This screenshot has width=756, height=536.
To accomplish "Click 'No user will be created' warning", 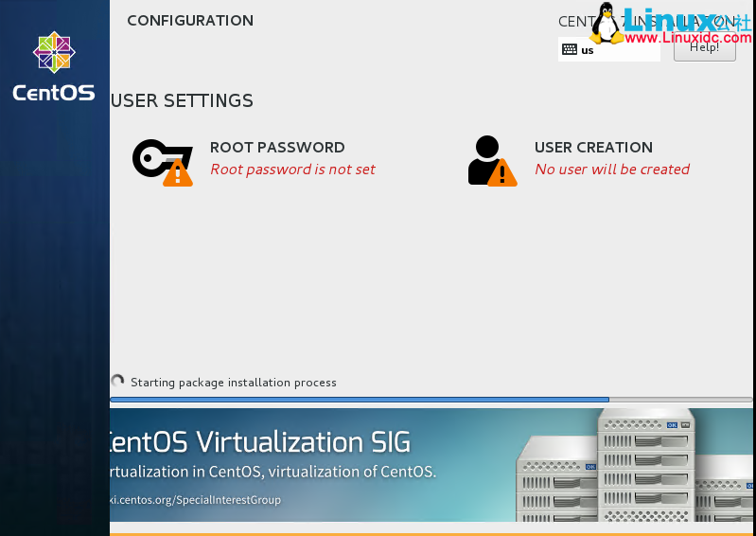I will pos(612,170).
